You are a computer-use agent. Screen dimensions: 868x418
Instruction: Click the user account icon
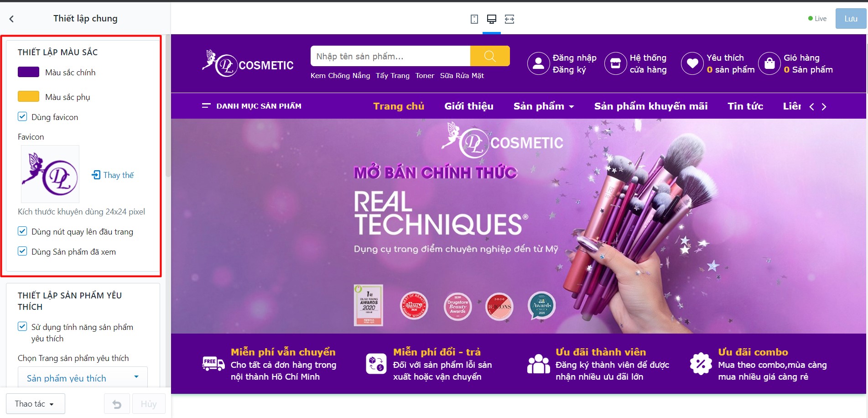pyautogui.click(x=538, y=63)
